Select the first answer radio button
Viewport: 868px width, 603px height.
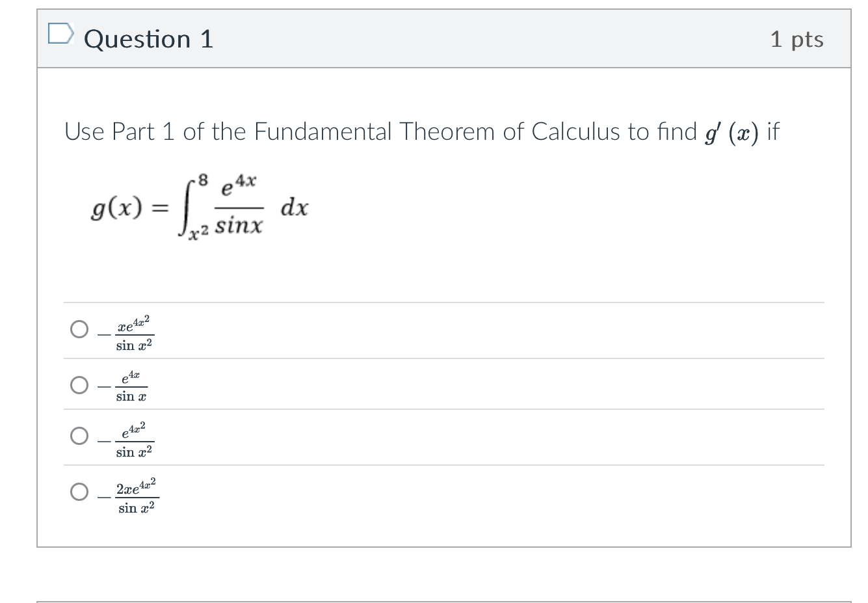(79, 329)
